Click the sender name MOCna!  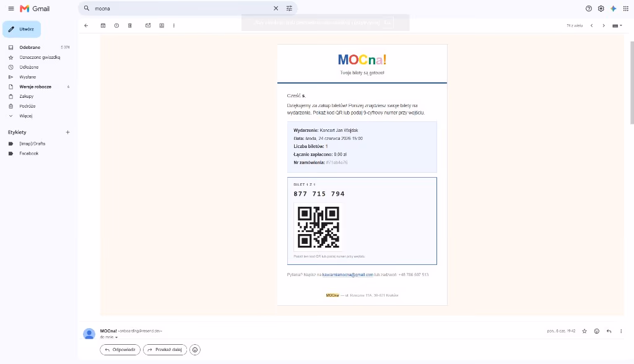click(x=108, y=331)
